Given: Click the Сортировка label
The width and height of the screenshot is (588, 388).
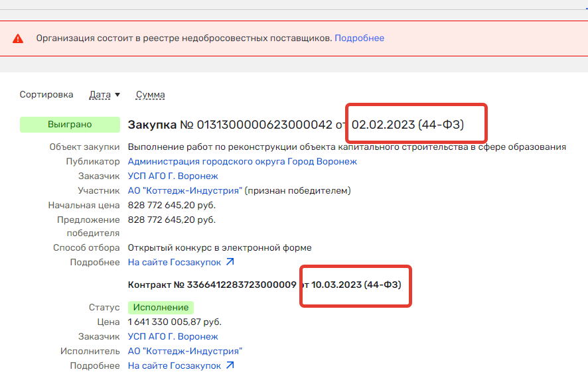Looking at the screenshot, I should (46, 95).
